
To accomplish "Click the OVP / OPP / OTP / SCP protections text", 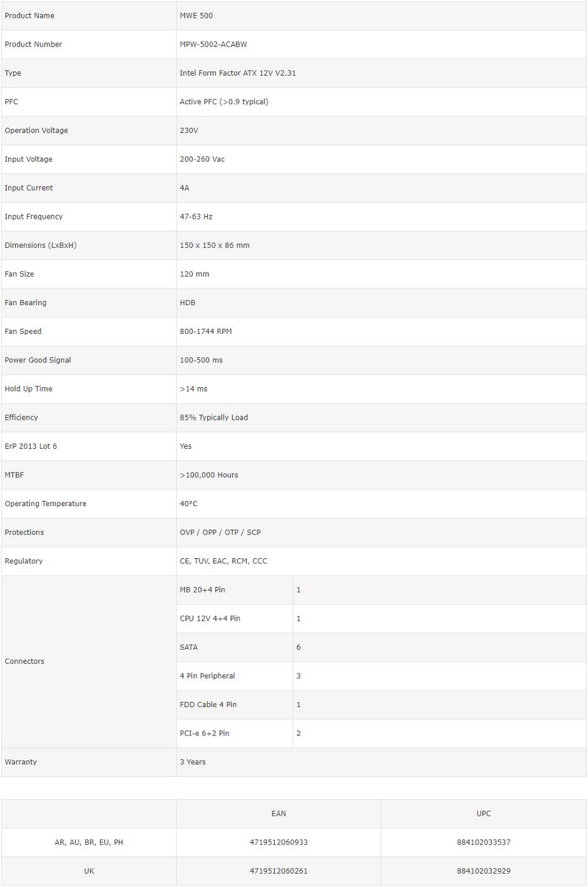I will click(x=220, y=532).
